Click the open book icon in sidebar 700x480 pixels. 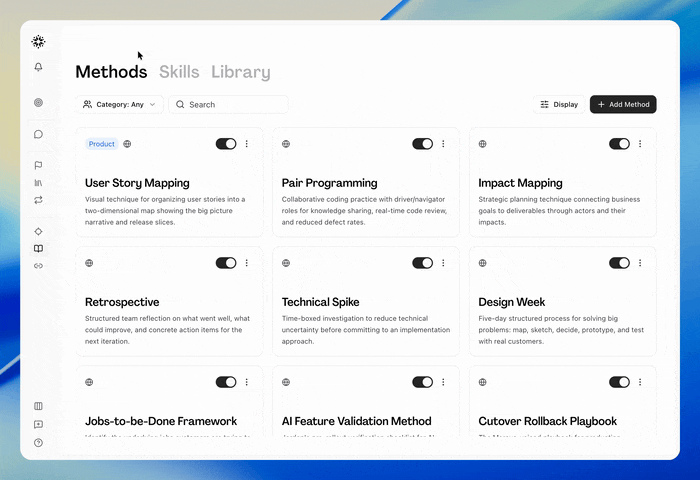pos(38,249)
